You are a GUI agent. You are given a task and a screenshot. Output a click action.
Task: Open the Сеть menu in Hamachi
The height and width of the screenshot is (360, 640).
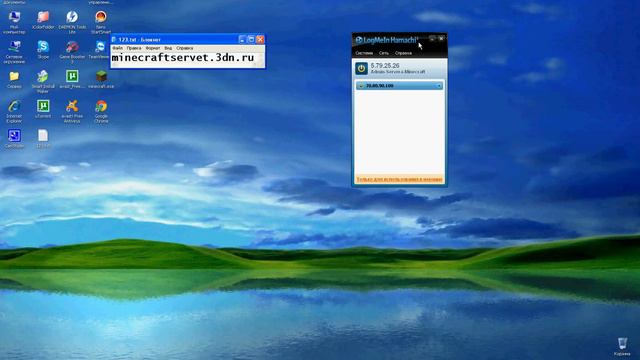pyautogui.click(x=384, y=53)
